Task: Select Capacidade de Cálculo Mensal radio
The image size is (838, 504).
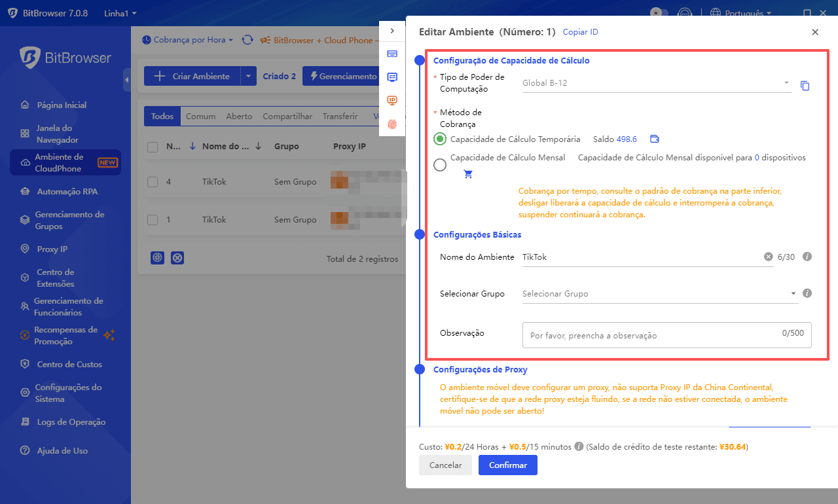Action: click(x=440, y=165)
